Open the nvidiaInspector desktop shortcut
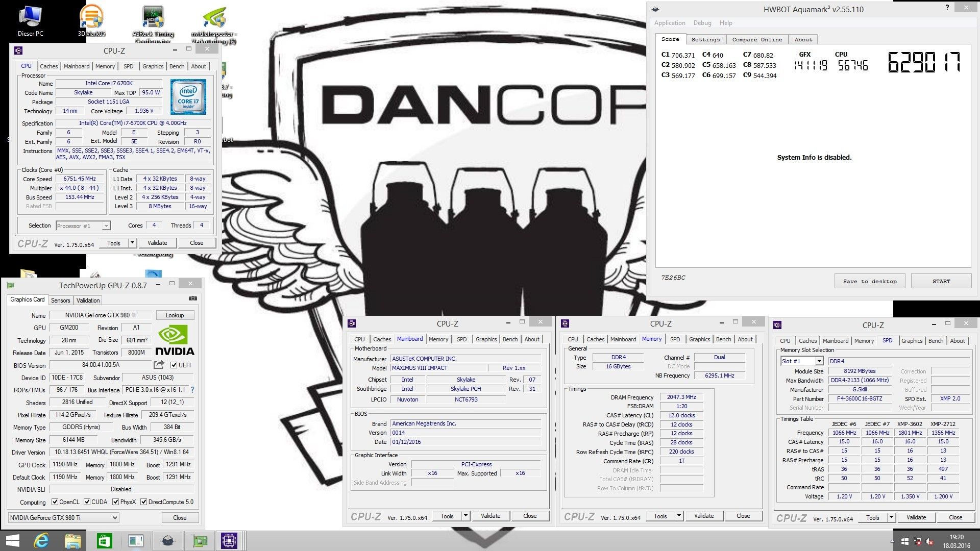The width and height of the screenshot is (980, 551). (x=214, y=24)
